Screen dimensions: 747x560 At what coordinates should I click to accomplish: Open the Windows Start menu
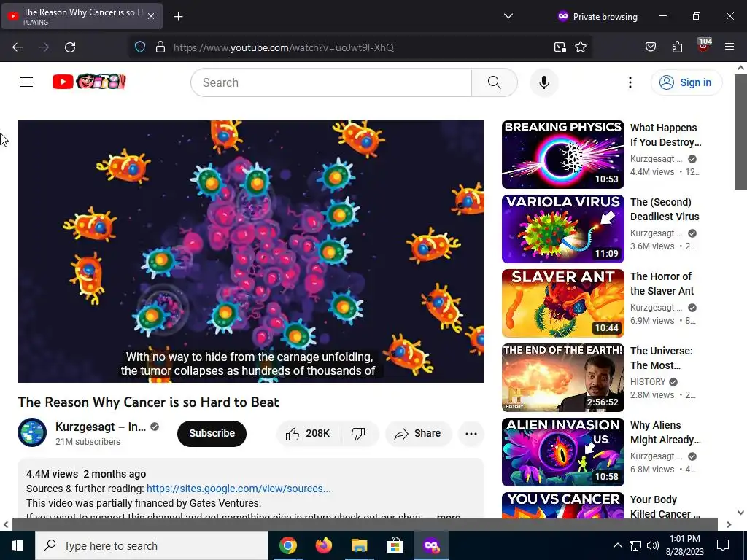click(18, 545)
